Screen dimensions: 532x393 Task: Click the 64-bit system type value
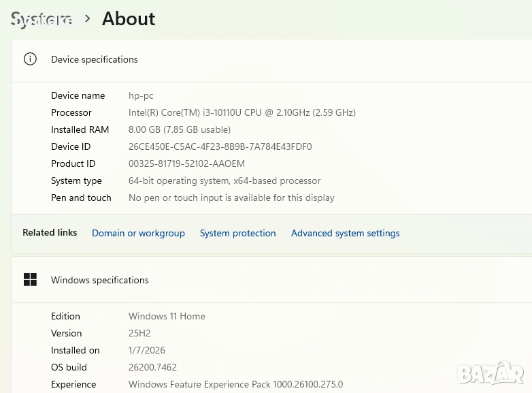[x=224, y=180]
